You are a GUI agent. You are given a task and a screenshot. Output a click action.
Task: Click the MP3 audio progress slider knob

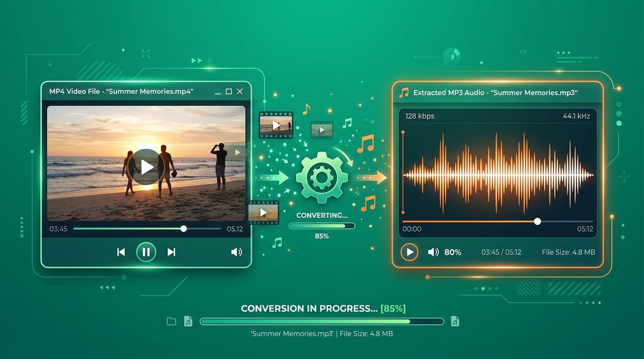[x=537, y=221]
